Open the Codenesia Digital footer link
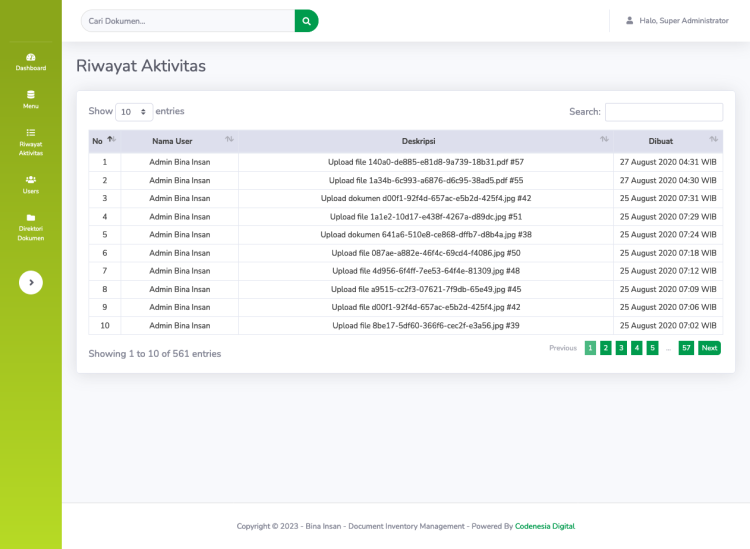Viewport: 750px width, 549px height. coord(545,526)
